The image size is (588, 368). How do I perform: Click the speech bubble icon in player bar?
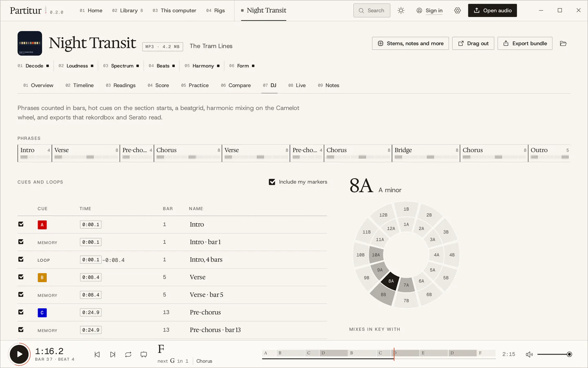pos(144,355)
